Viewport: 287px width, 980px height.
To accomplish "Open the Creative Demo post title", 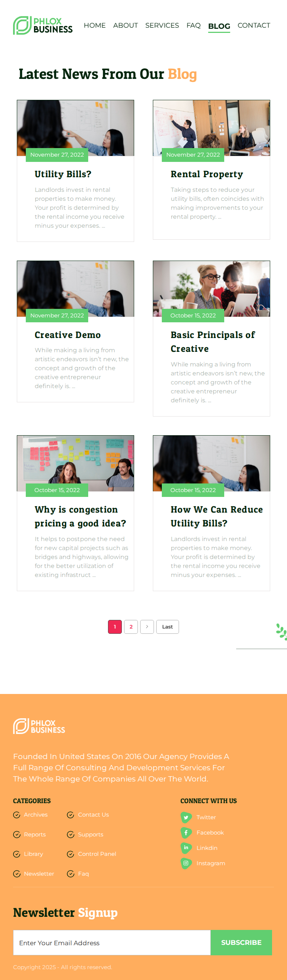I will coord(68,335).
